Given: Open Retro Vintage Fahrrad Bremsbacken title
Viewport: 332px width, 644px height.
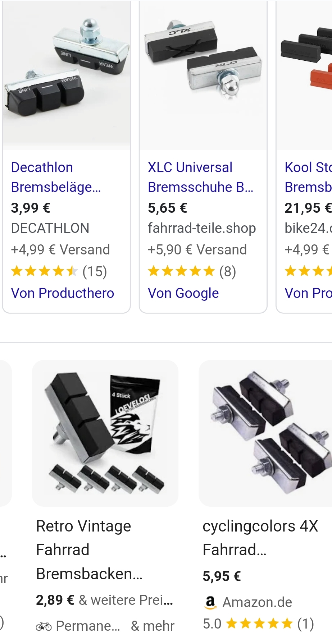Looking at the screenshot, I should (89, 550).
